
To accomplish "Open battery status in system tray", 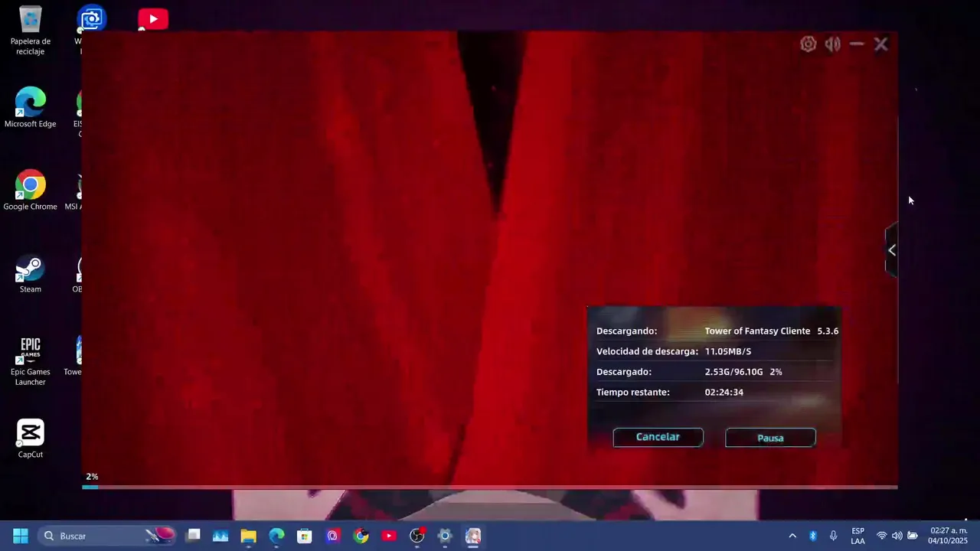I will (912, 536).
